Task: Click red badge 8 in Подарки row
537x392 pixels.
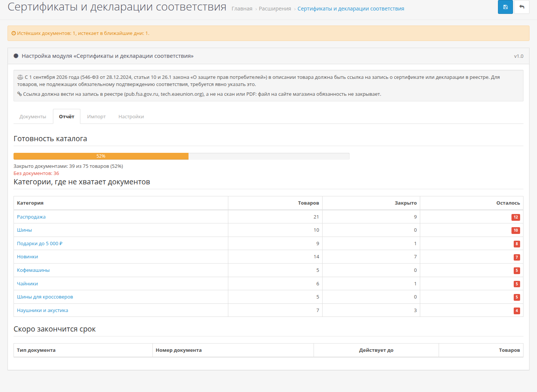Action: [x=517, y=244]
